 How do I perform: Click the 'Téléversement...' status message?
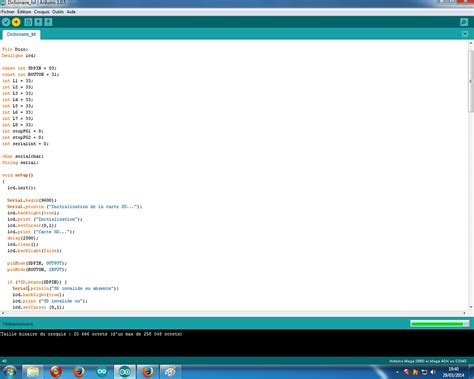coord(18,324)
